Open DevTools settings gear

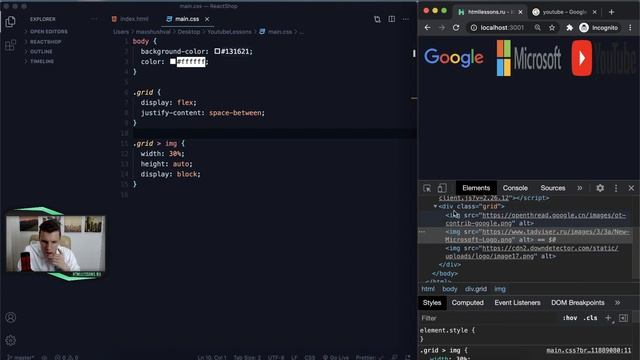[x=600, y=188]
